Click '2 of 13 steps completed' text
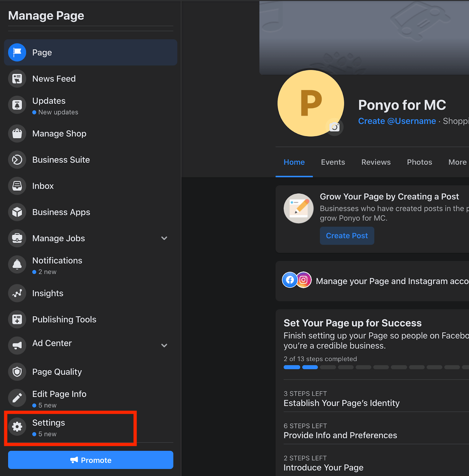This screenshot has width=469, height=476. tap(320, 359)
